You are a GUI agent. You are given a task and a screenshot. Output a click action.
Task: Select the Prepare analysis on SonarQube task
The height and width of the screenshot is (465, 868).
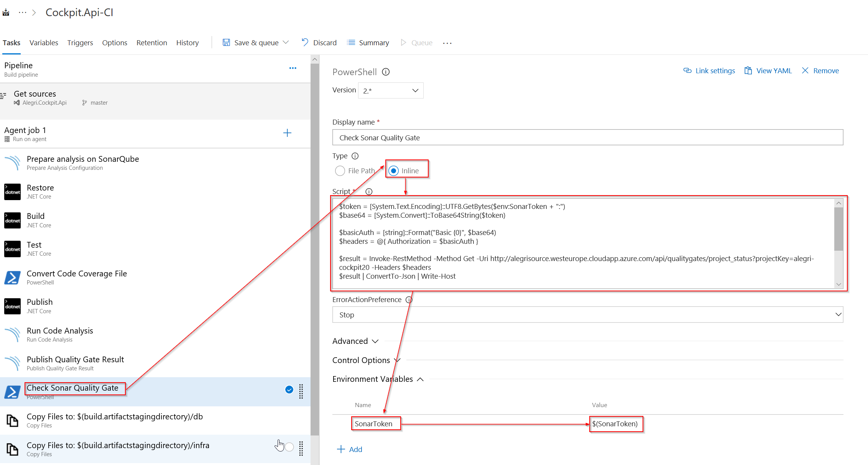[x=155, y=163]
